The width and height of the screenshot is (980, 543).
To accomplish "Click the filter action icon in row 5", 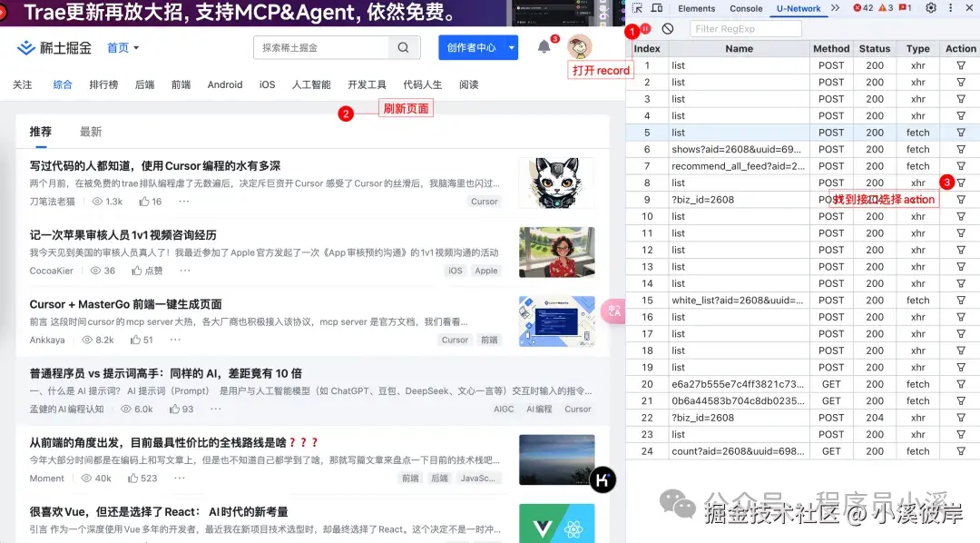I will (x=961, y=133).
